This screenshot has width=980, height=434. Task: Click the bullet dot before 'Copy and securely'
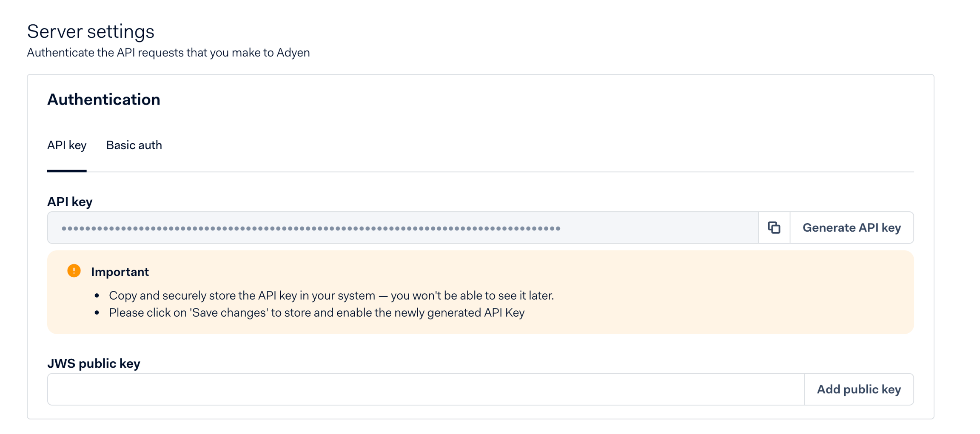point(97,295)
